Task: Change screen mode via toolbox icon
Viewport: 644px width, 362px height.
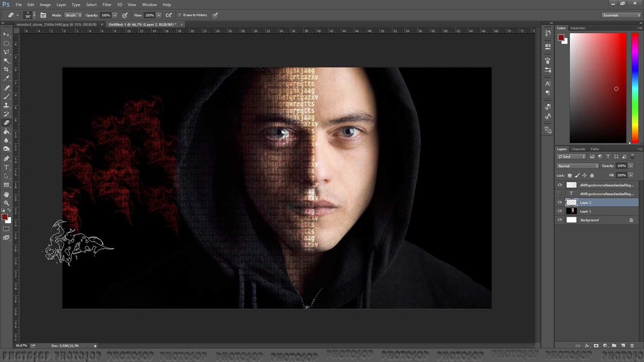Action: (x=6, y=238)
